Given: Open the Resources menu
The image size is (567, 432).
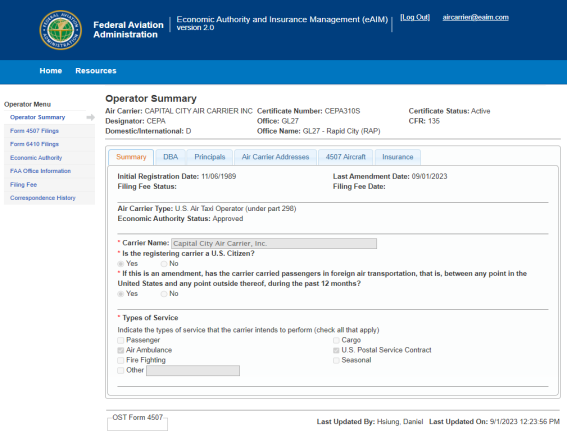Looking at the screenshot, I should 96,71.
